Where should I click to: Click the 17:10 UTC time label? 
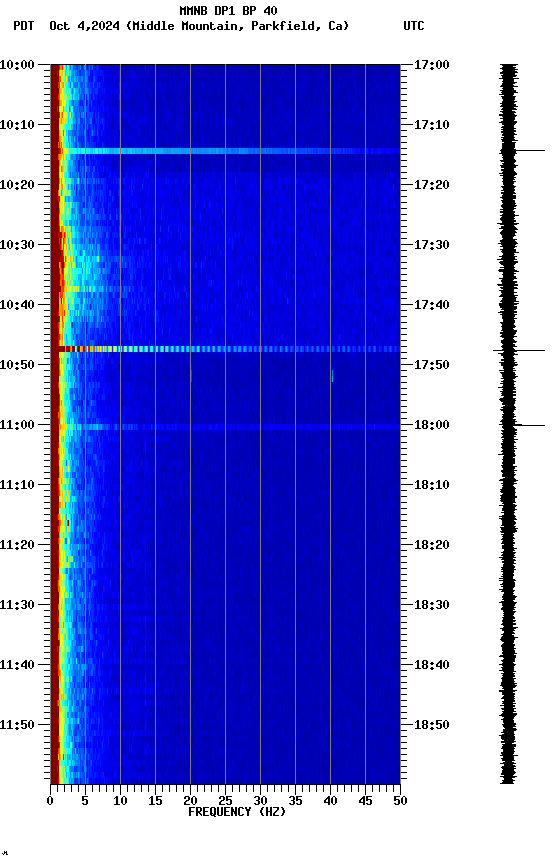point(431,125)
